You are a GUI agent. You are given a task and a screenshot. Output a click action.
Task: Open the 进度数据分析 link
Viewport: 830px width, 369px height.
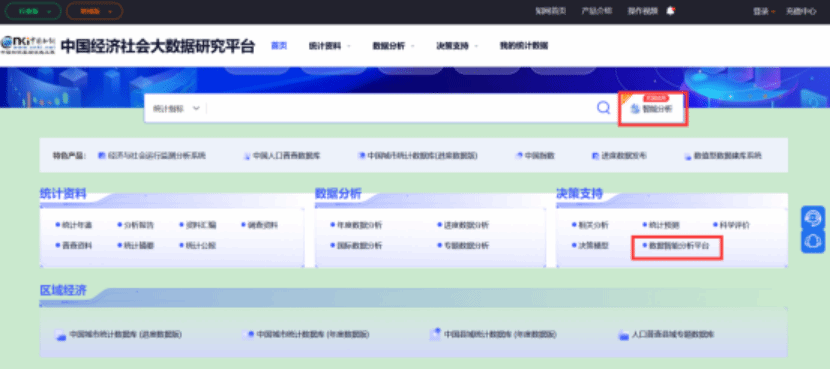(x=466, y=225)
